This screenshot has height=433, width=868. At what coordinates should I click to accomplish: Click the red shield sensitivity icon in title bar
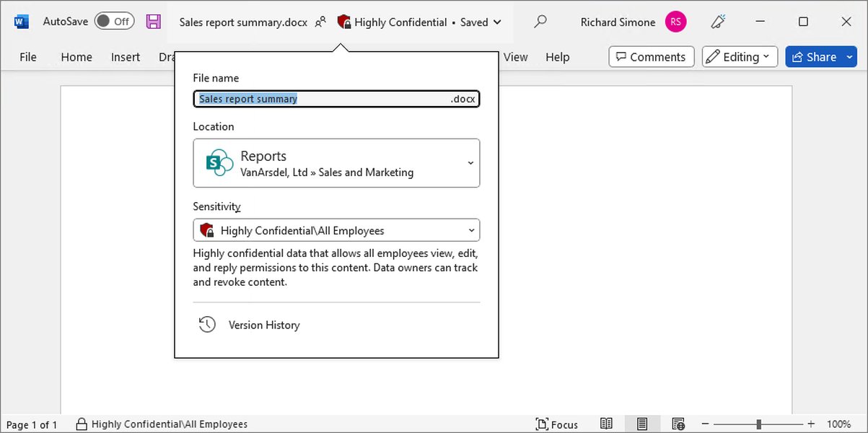coord(344,22)
